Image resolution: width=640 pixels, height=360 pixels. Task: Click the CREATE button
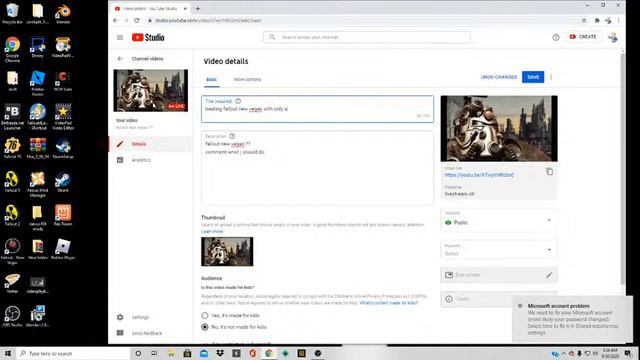coord(583,37)
